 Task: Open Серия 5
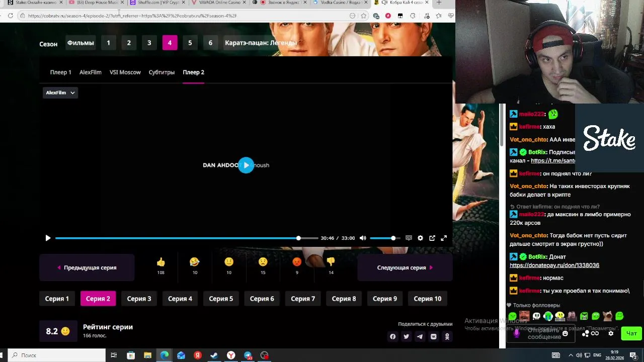pyautogui.click(x=221, y=299)
